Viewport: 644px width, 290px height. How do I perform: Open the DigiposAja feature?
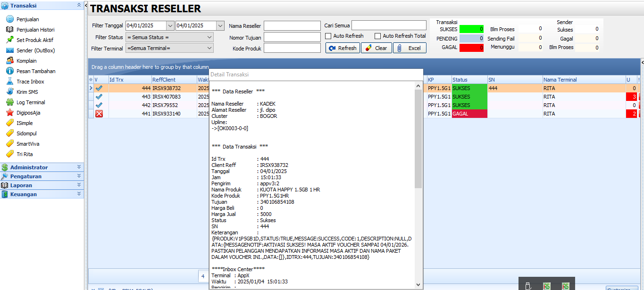[28, 112]
